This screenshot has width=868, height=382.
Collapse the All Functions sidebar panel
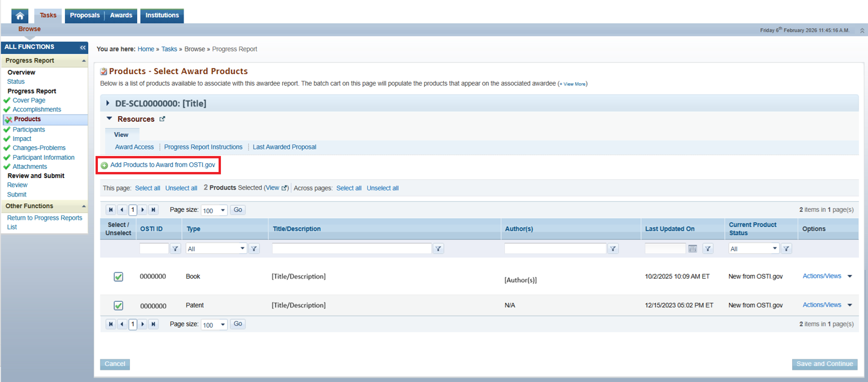pyautogui.click(x=83, y=47)
